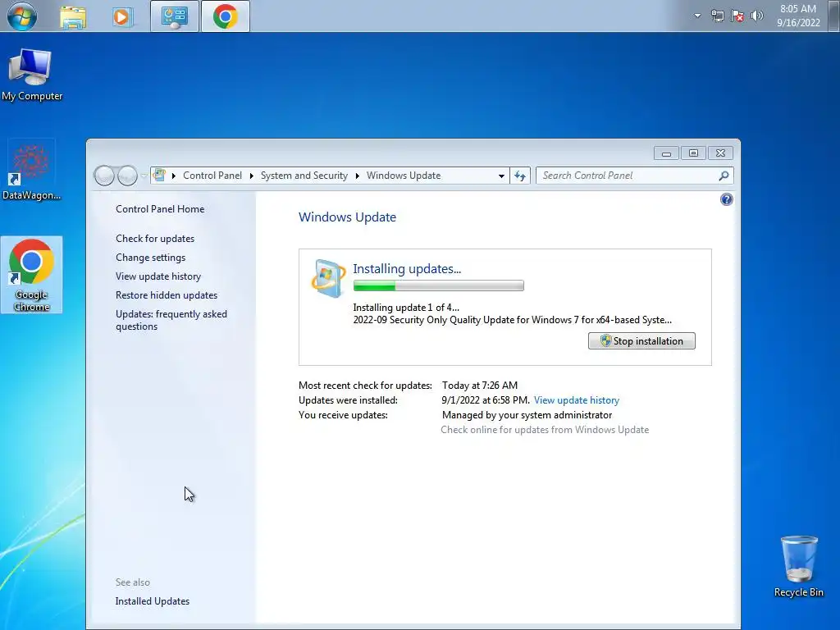Select Google Chrome desktop shortcut
The width and height of the screenshot is (840, 630).
31,275
